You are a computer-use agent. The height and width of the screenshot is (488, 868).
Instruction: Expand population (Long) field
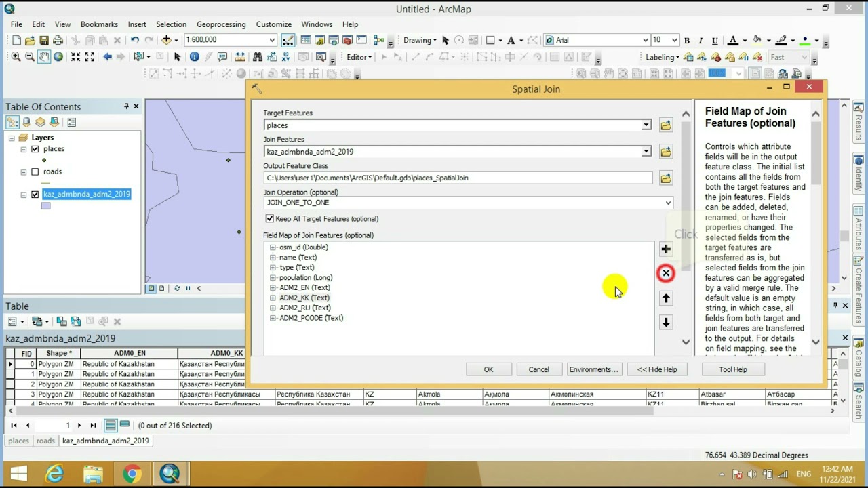[273, 278]
